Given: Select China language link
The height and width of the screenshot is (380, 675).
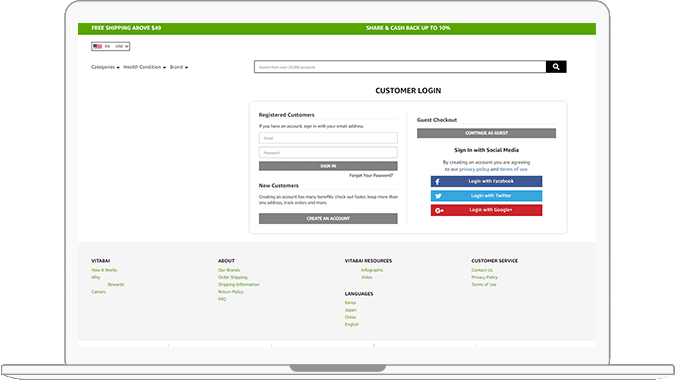Looking at the screenshot, I should [x=350, y=317].
